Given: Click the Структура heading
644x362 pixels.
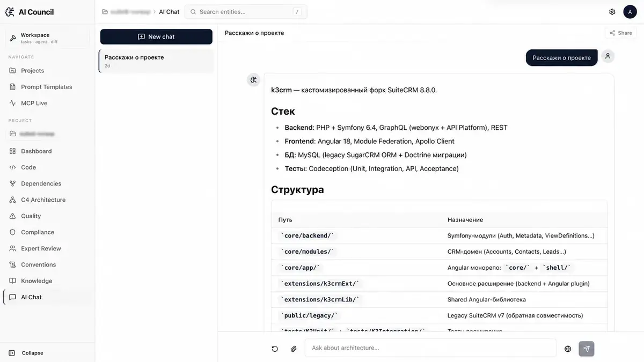Looking at the screenshot, I should pyautogui.click(x=297, y=190).
